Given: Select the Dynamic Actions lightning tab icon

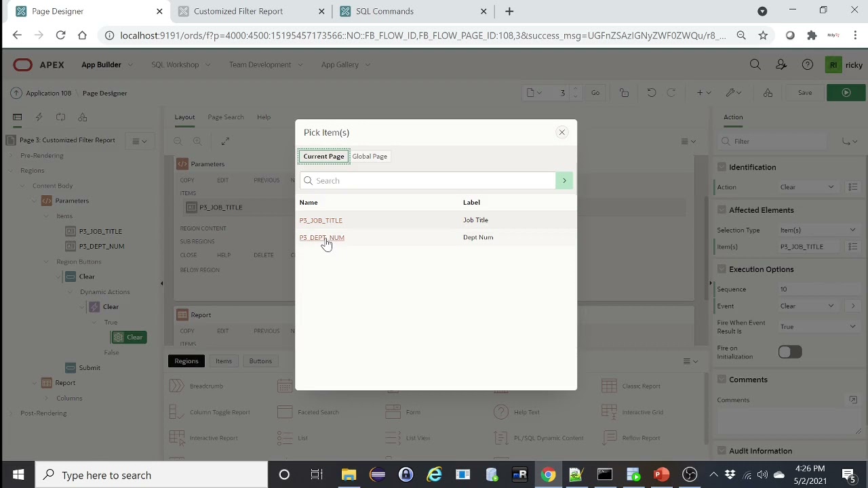Looking at the screenshot, I should pos(39,117).
